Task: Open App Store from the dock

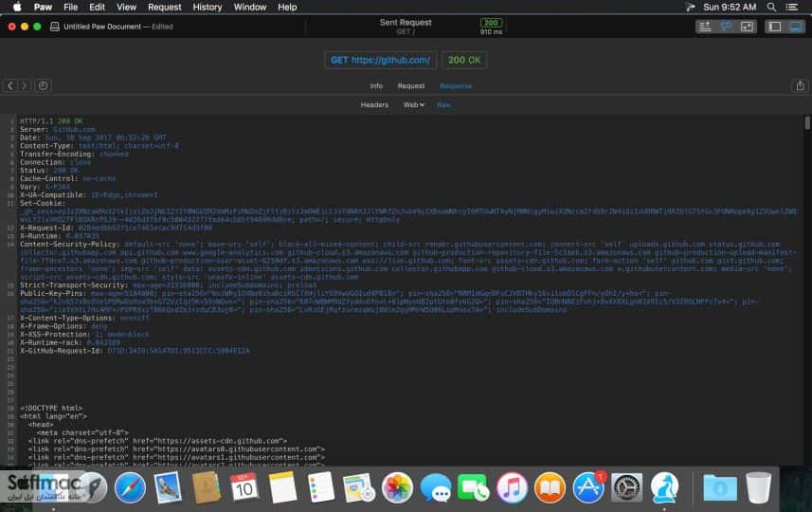Action: pyautogui.click(x=588, y=487)
